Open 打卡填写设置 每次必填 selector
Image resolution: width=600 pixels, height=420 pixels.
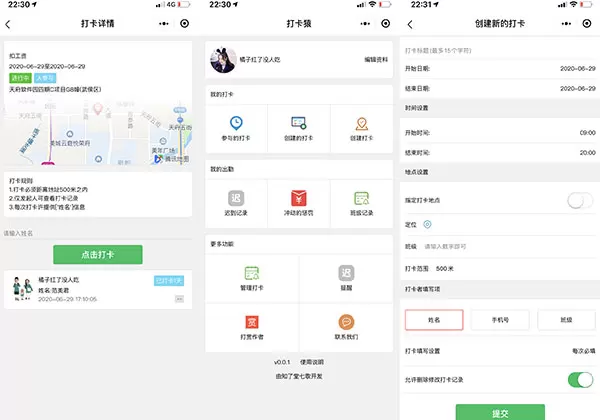(500, 351)
